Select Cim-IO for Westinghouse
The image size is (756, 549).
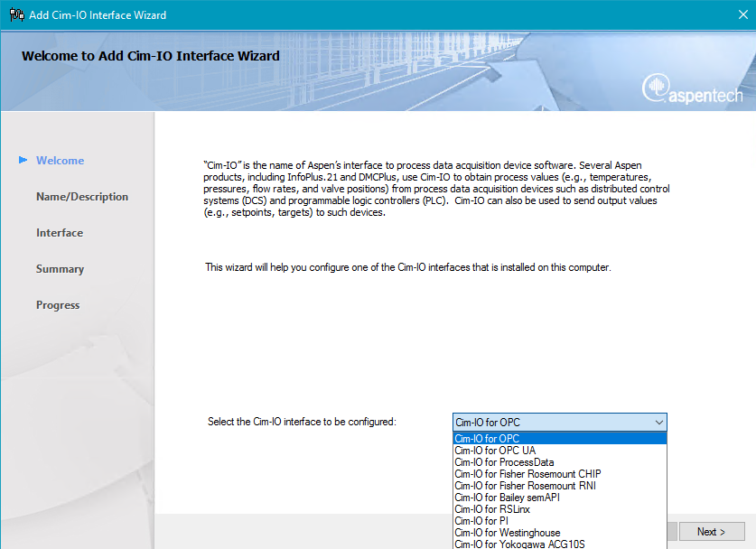click(560, 533)
